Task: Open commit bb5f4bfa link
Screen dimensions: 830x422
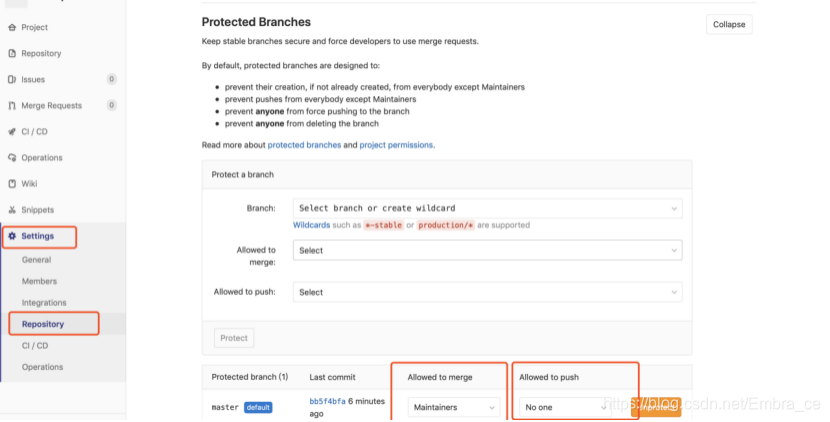Action: (x=327, y=401)
